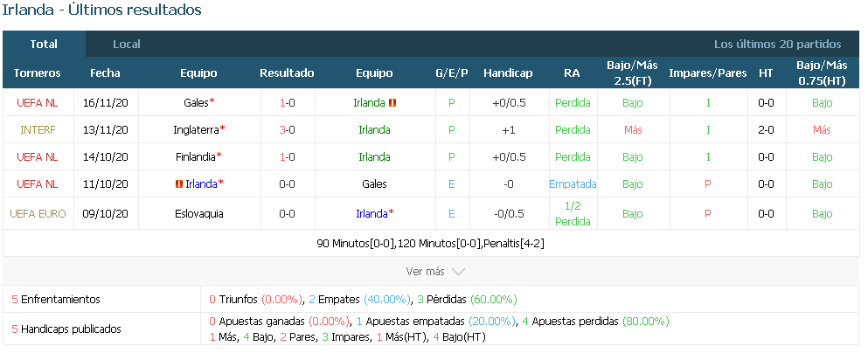Open Gales team link on 16/11/20
Screen dimensions: 868x353
[x=196, y=103]
